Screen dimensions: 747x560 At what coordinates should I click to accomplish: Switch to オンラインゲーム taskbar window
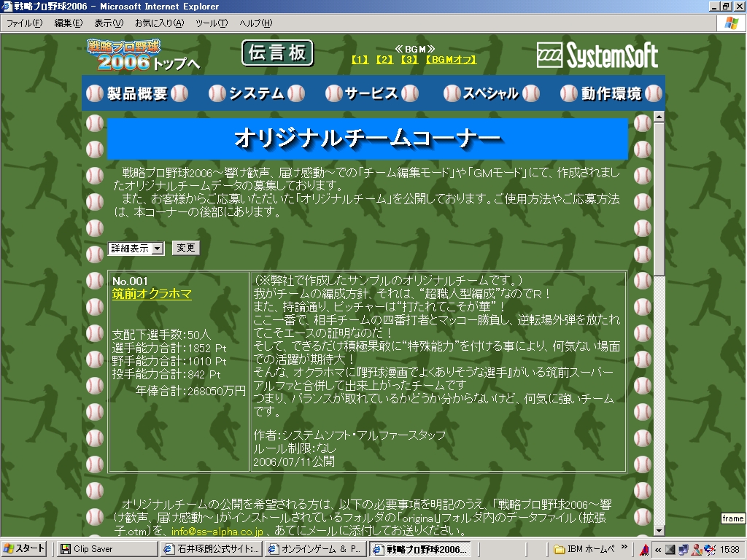315,549
